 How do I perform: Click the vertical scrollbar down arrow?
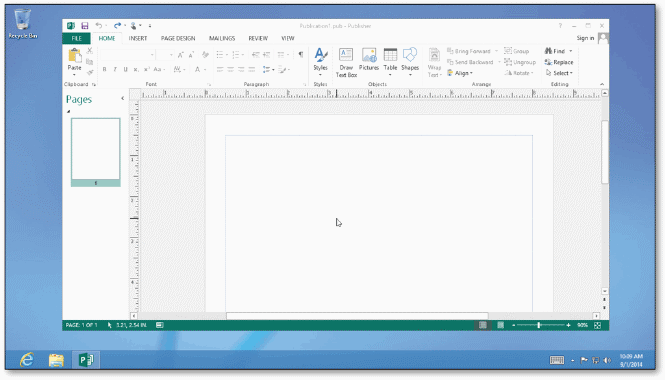point(605,291)
